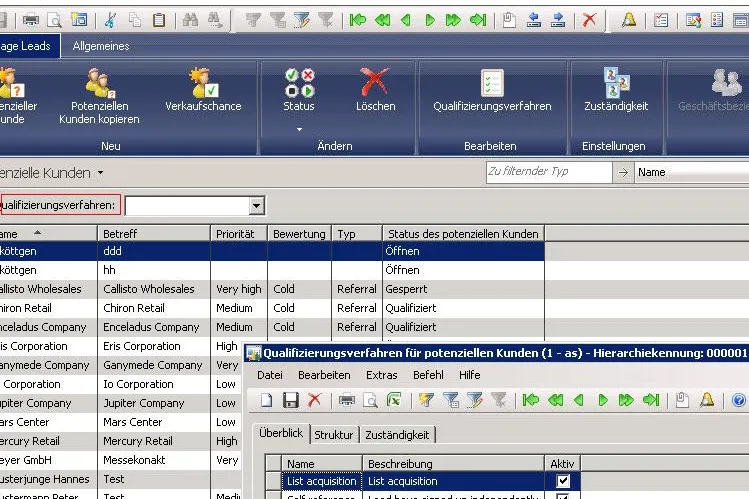Click the red X delete icon in the dialog toolbar
This screenshot has width=749, height=499.
point(314,400)
